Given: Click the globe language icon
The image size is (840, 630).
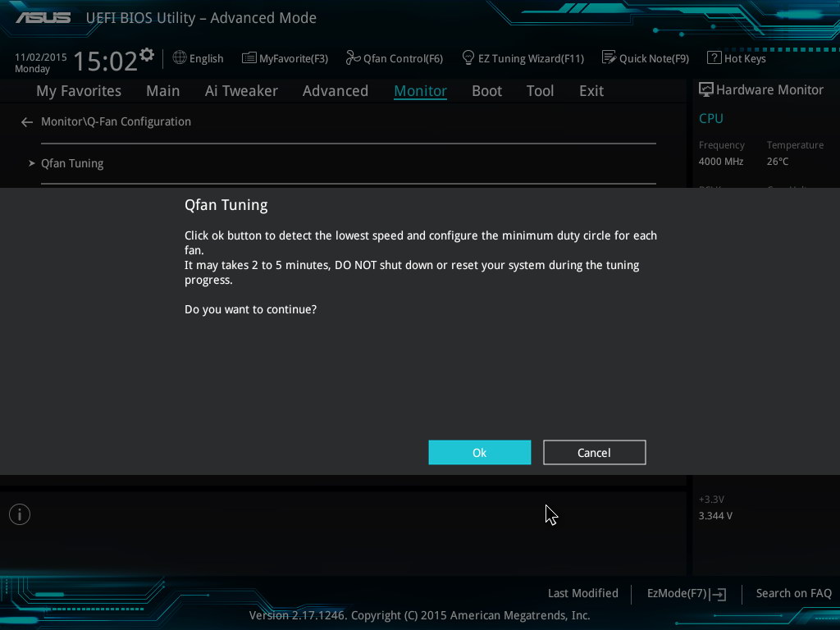Looking at the screenshot, I should click(180, 58).
